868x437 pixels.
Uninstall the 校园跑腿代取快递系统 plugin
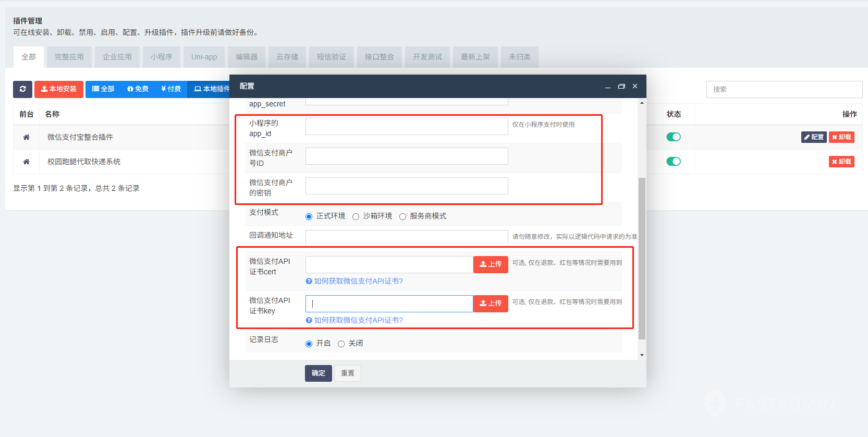click(841, 162)
